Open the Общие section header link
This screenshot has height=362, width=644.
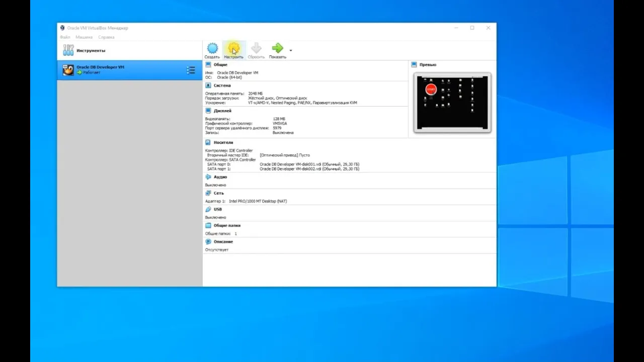tap(220, 65)
